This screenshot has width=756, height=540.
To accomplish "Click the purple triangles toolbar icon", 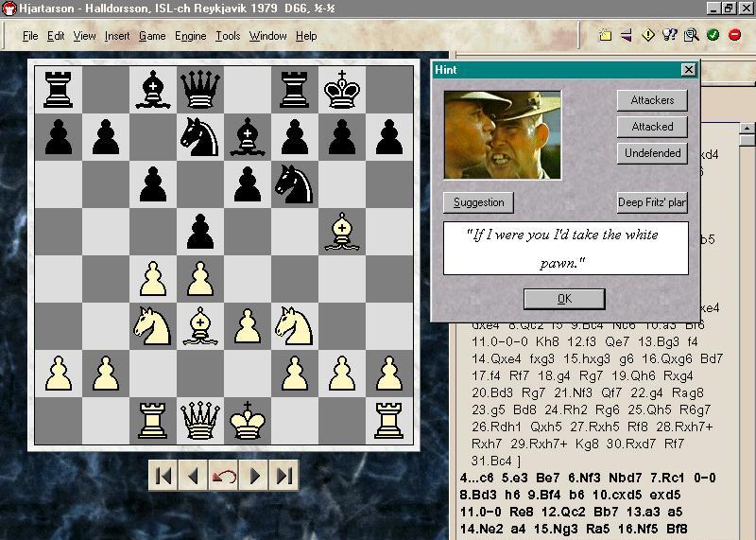I will tap(627, 36).
